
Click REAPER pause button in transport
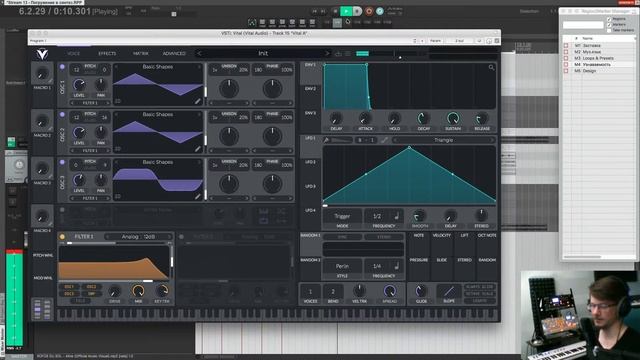(x=358, y=11)
